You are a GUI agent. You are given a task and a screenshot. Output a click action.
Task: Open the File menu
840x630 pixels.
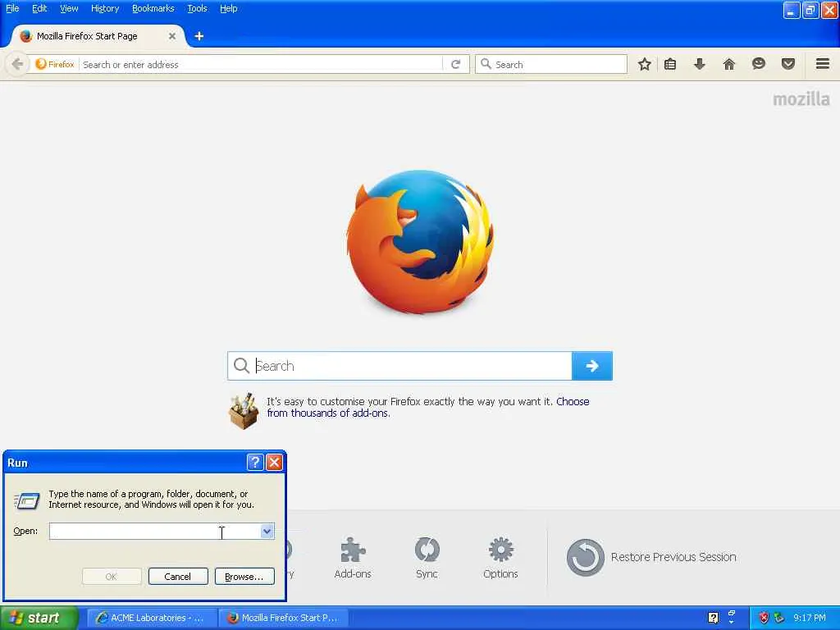tap(12, 8)
